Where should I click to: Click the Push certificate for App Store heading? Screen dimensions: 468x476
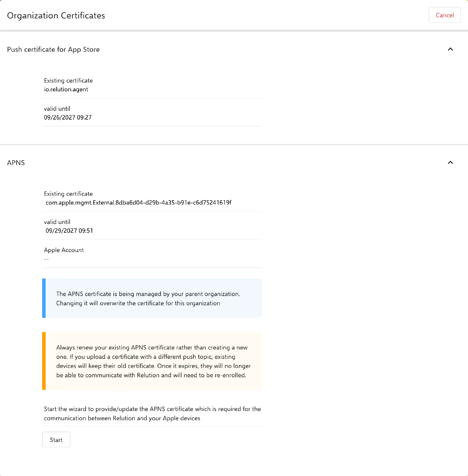pyautogui.click(x=53, y=49)
